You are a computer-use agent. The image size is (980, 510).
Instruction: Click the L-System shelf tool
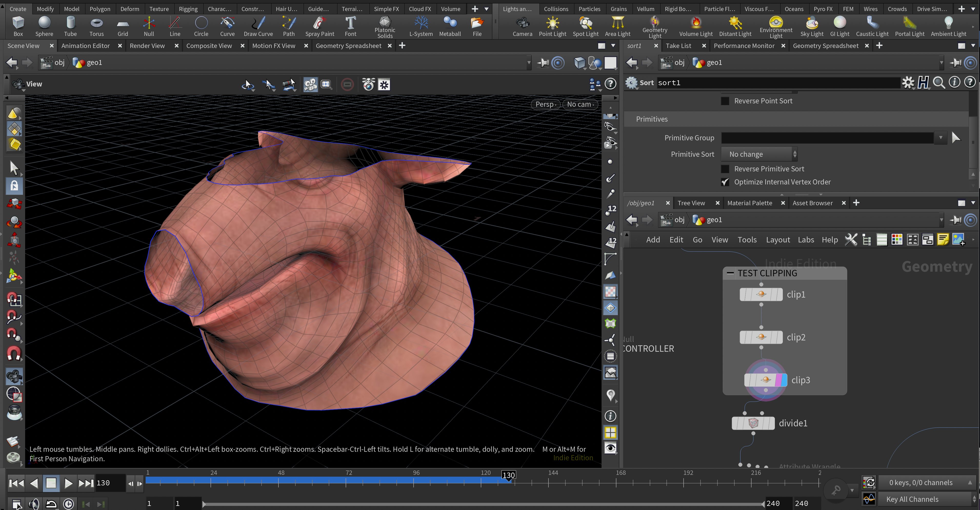pos(421,26)
